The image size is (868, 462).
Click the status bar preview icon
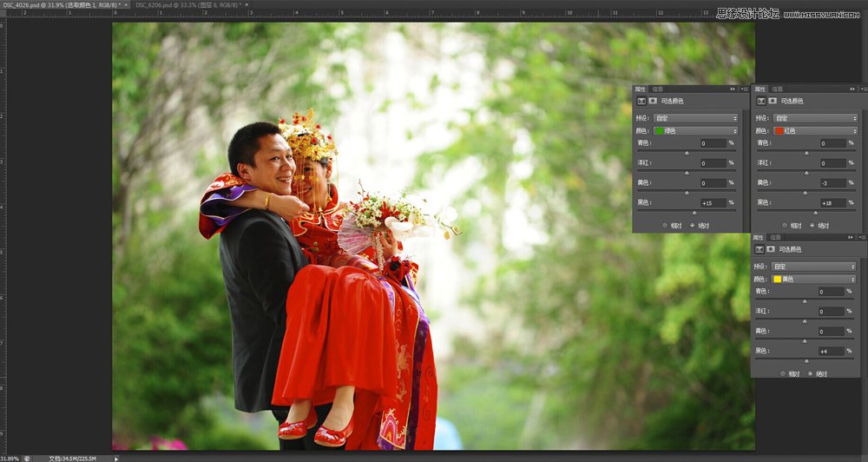27,459
